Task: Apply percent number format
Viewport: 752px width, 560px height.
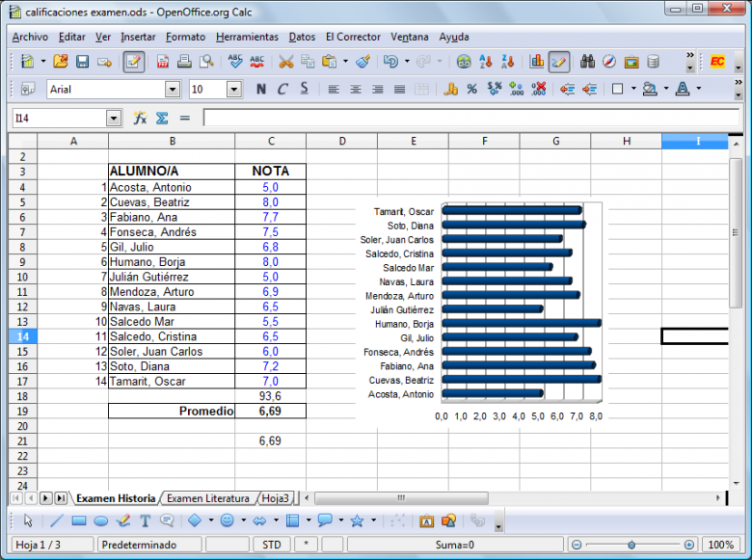Action: (471, 90)
